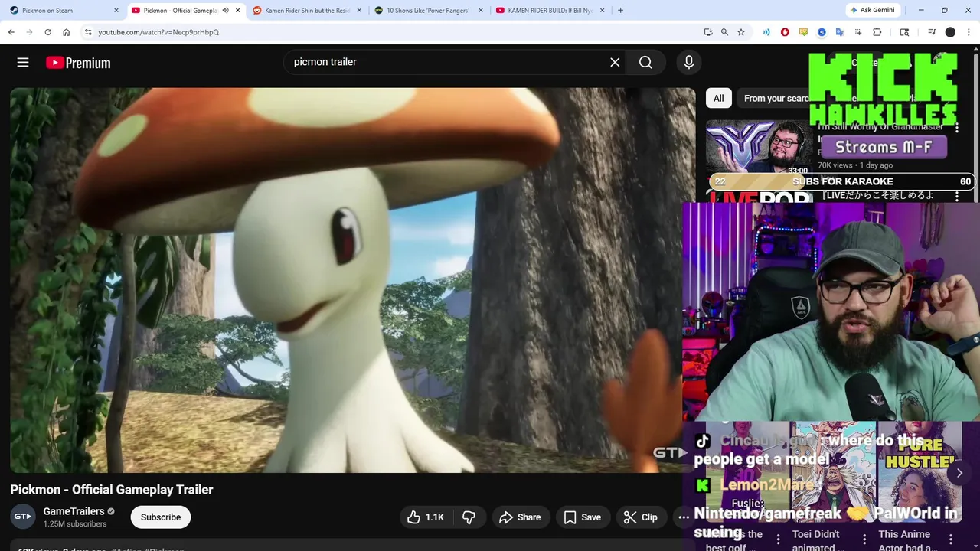The width and height of the screenshot is (980, 551).
Task: Switch to 10 Shows Like Power Rangers tab
Action: click(427, 11)
